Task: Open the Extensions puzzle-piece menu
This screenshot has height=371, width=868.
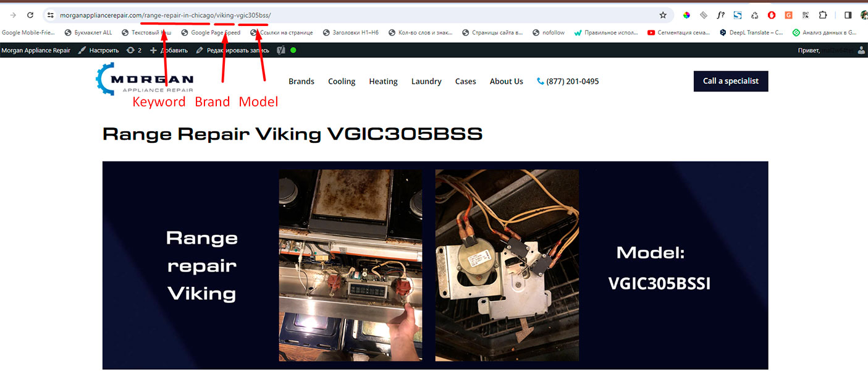Action: (x=823, y=15)
